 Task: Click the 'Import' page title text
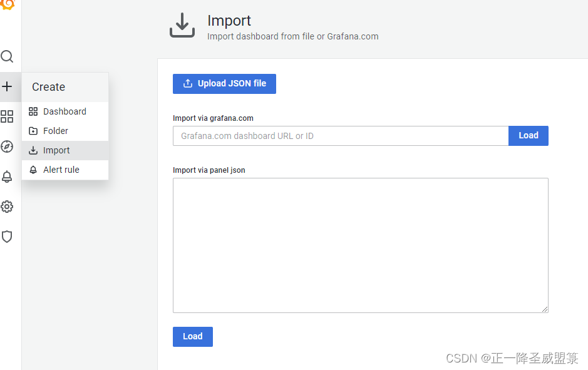pyautogui.click(x=229, y=21)
